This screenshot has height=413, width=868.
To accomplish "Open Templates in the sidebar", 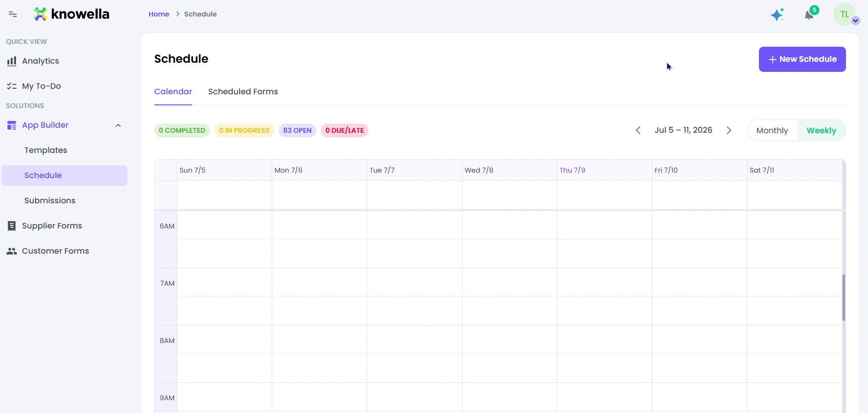I will (x=46, y=150).
